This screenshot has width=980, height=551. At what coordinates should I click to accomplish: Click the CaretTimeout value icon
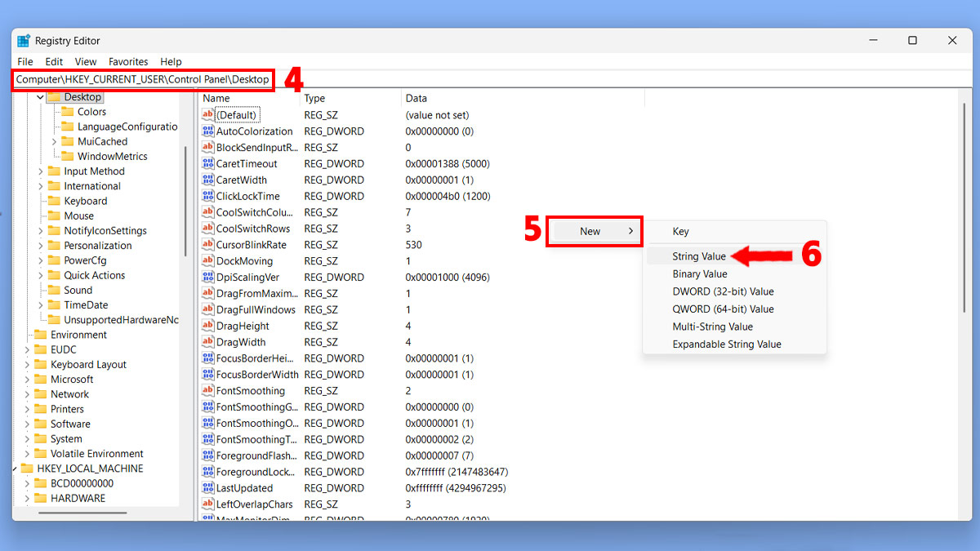[207, 164]
